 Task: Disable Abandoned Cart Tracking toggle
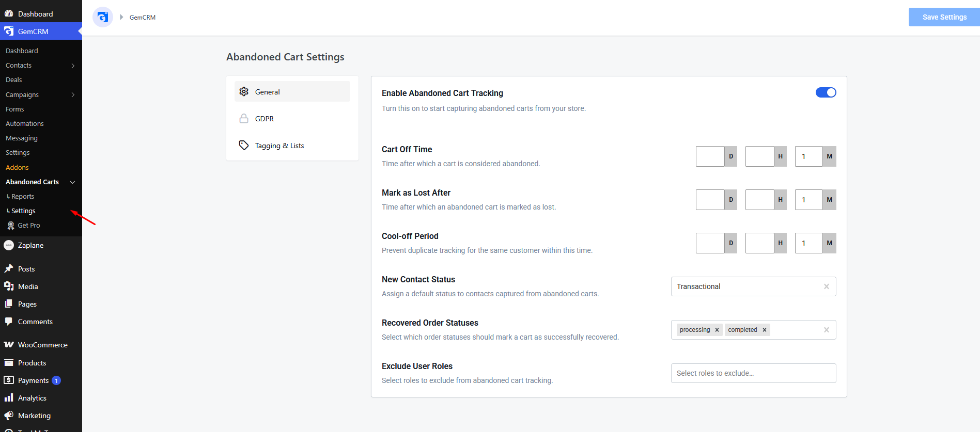click(x=826, y=92)
